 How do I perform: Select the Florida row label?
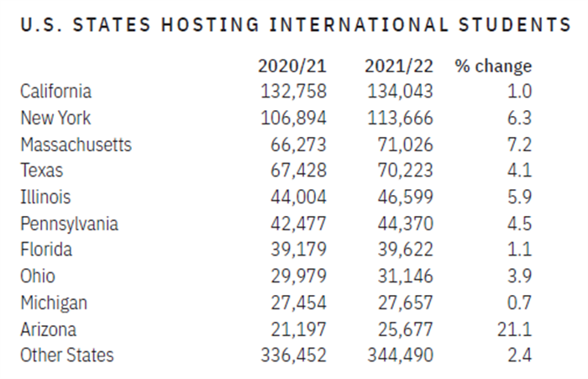(46, 250)
